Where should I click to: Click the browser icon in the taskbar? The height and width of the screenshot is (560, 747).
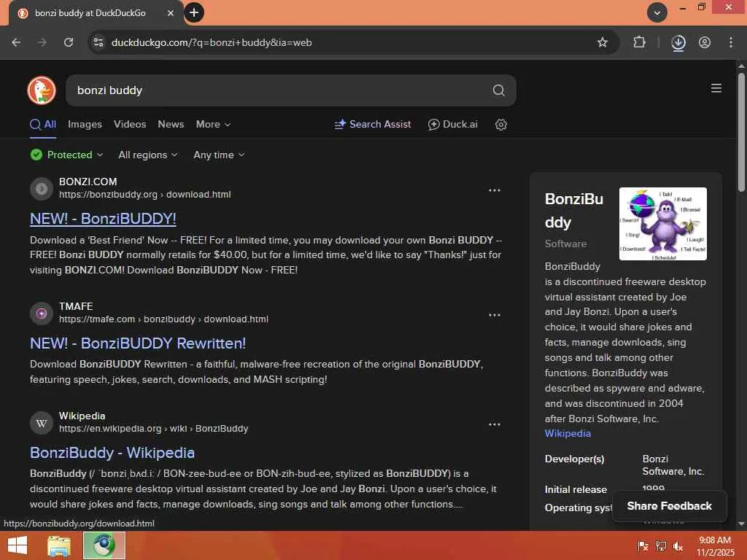(x=104, y=545)
